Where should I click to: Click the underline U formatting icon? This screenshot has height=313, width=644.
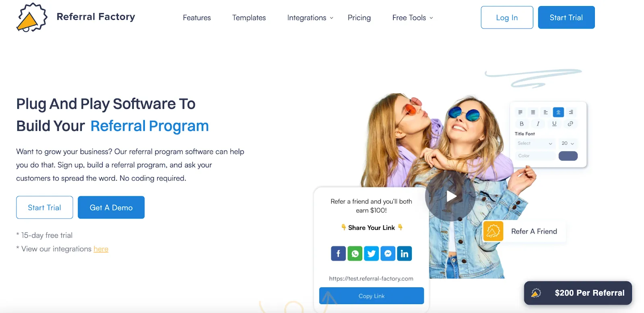coord(554,124)
